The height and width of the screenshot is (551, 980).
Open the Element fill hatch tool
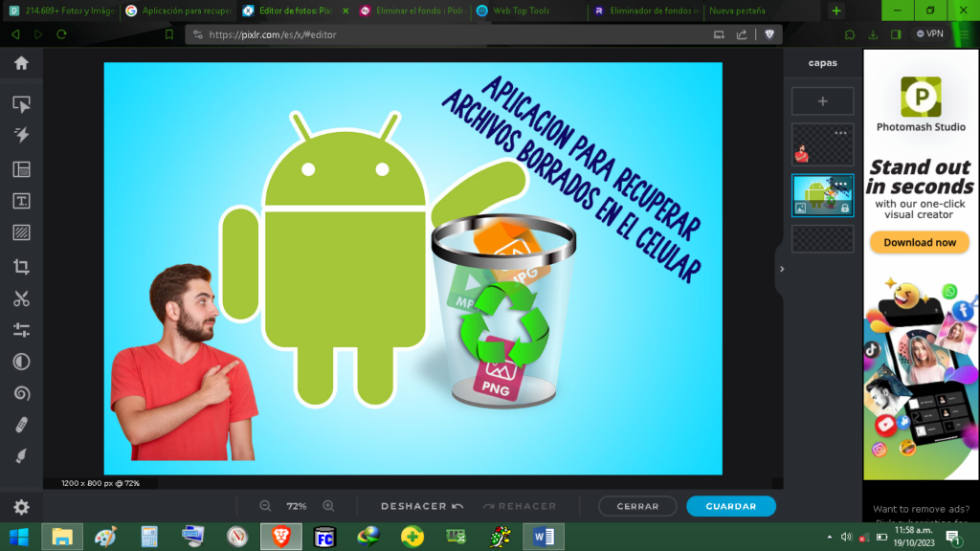coord(21,233)
